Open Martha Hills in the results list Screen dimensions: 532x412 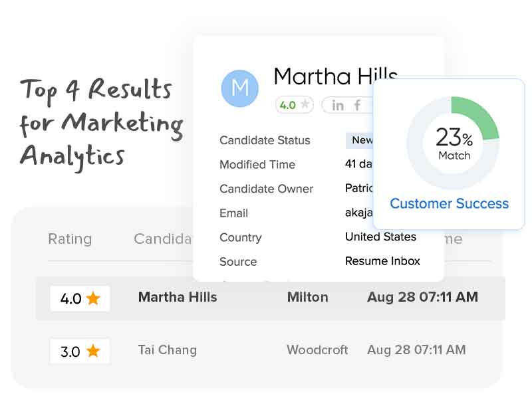pyautogui.click(x=178, y=298)
